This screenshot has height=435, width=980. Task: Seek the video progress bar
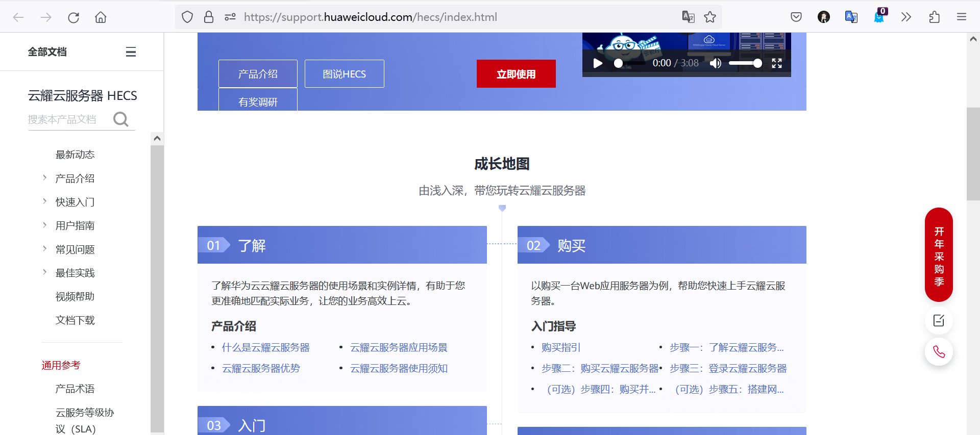pyautogui.click(x=629, y=63)
